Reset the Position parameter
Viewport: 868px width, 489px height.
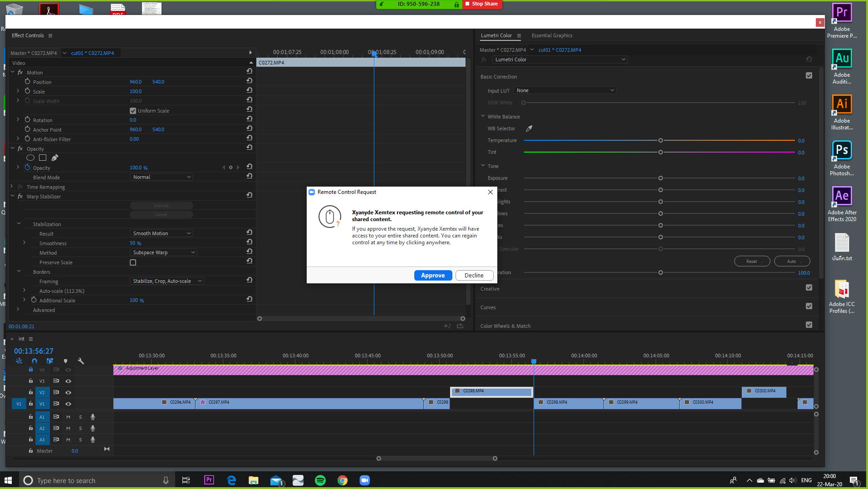249,81
